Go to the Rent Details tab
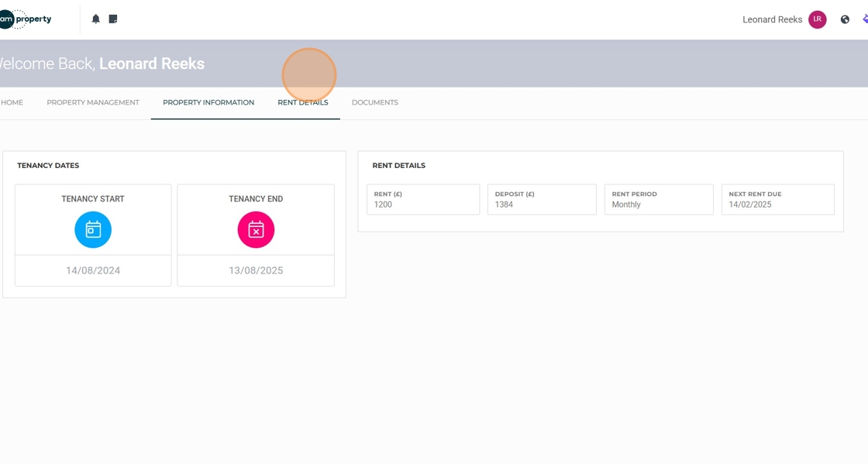Viewport: 868px width, 464px height. pyautogui.click(x=303, y=102)
